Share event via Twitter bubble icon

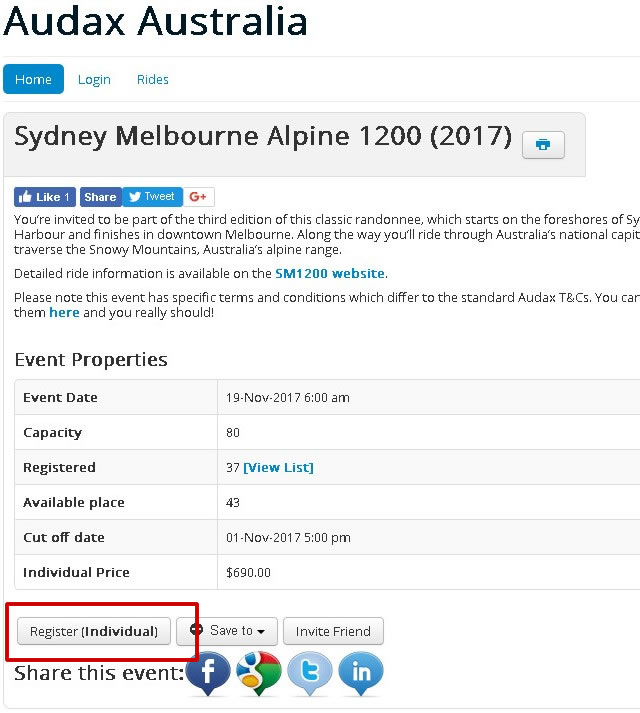coord(310,673)
